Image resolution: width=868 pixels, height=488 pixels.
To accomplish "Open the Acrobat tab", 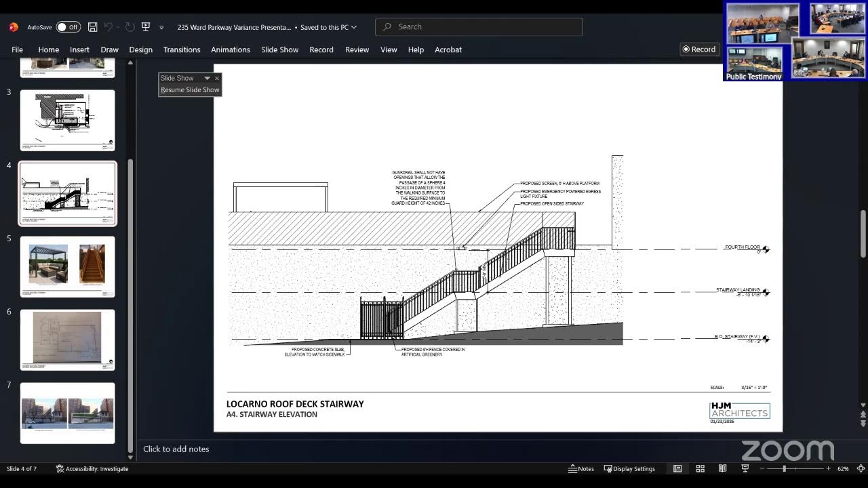I will [x=448, y=49].
